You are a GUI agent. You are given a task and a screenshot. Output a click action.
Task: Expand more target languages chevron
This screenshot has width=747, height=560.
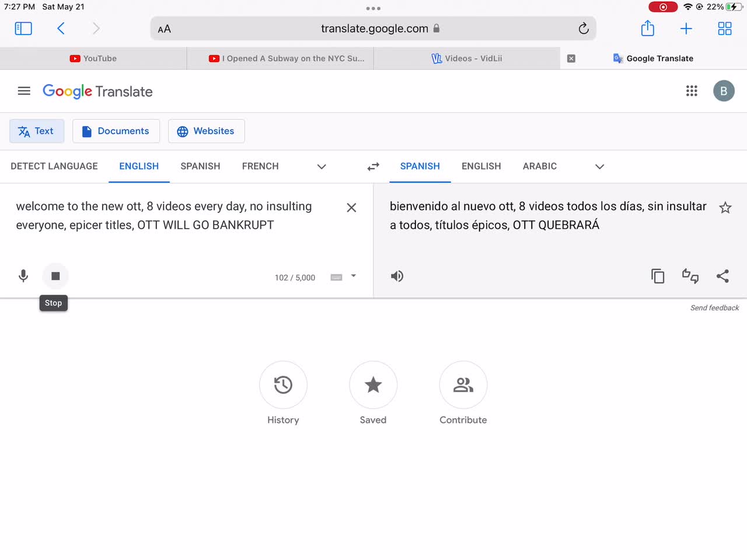coord(599,167)
